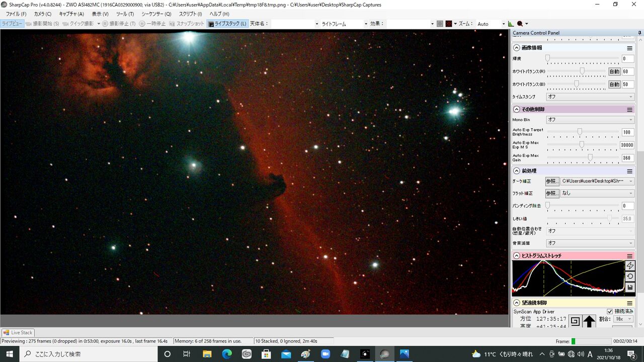This screenshot has height=362, width=644.
Task: Collapse the その他制御 section
Action: coord(517,109)
